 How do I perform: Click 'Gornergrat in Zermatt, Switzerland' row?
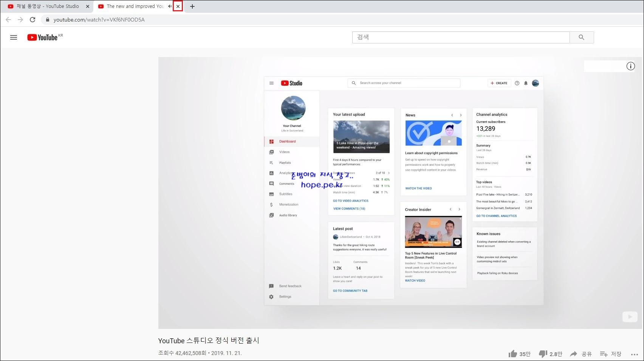point(504,208)
